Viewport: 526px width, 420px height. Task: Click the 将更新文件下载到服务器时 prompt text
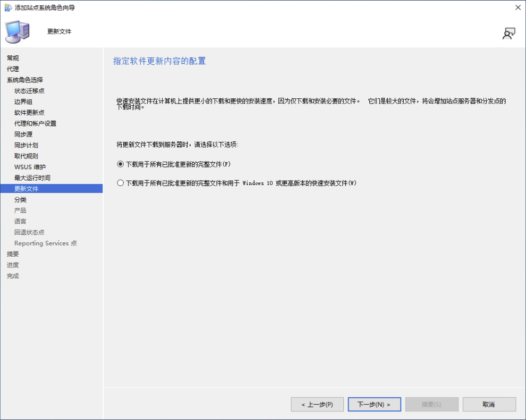pos(177,145)
